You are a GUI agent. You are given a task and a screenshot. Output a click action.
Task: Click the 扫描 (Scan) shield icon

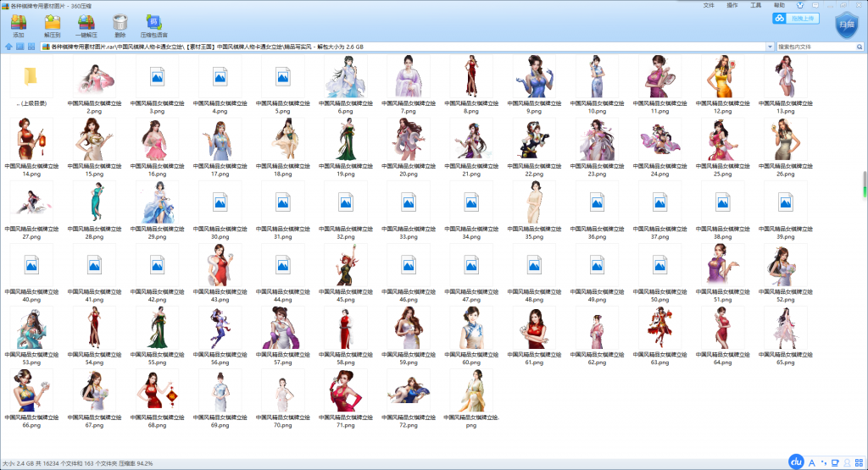(x=847, y=25)
